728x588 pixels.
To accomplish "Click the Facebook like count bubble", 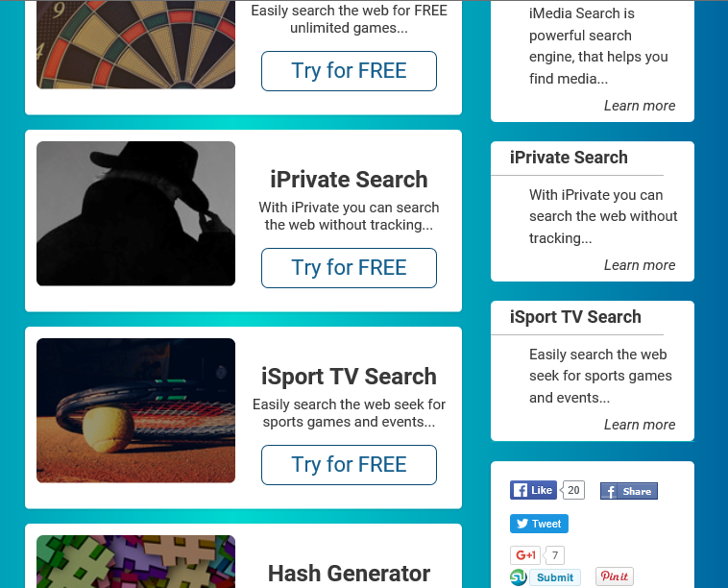I will click(573, 490).
